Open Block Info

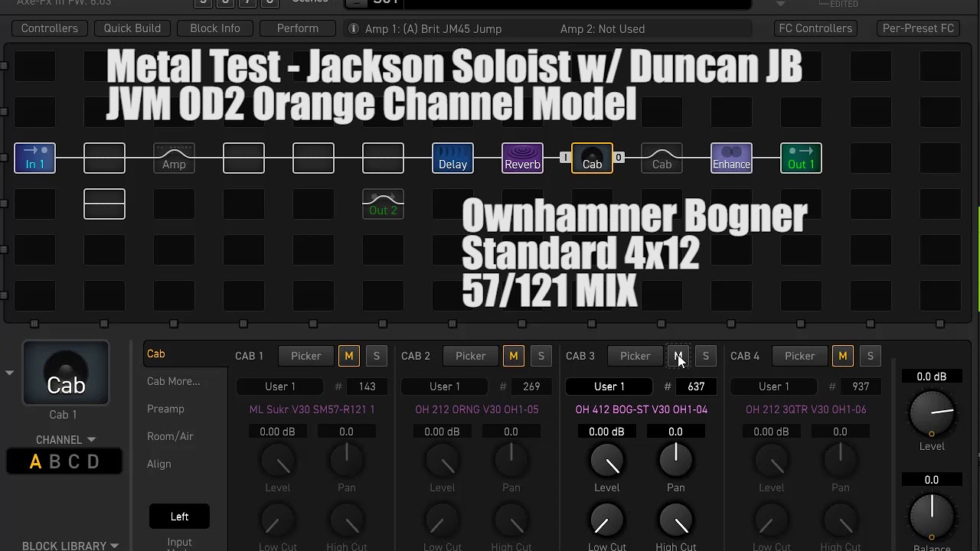[215, 28]
